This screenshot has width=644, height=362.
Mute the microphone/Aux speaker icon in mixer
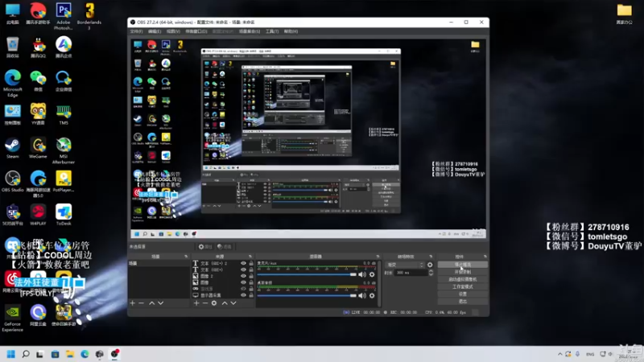[362, 274]
